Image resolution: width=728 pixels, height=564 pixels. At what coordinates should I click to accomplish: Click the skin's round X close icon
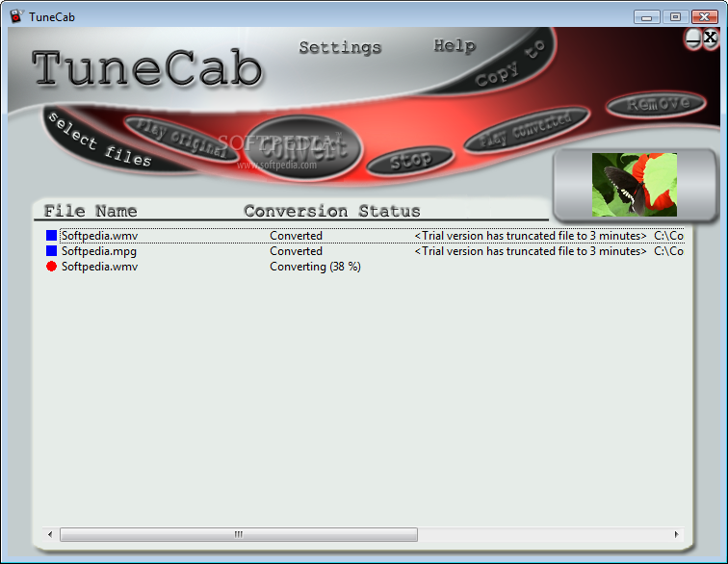tap(711, 38)
